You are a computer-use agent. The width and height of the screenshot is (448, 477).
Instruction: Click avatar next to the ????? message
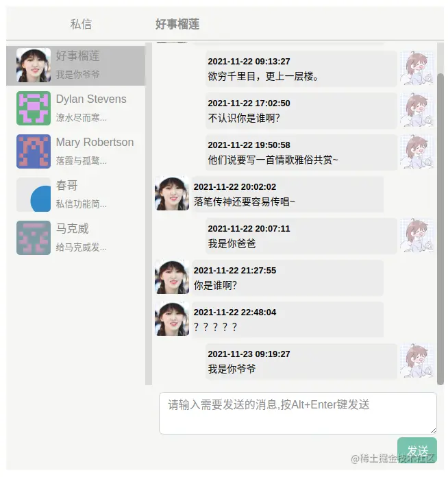tap(172, 319)
